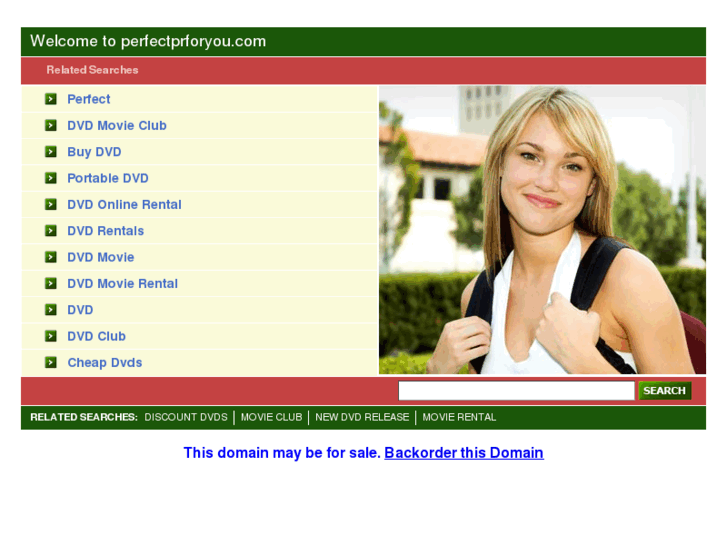Focus the search text field
Screen dimensions: 727x545
[x=517, y=391]
